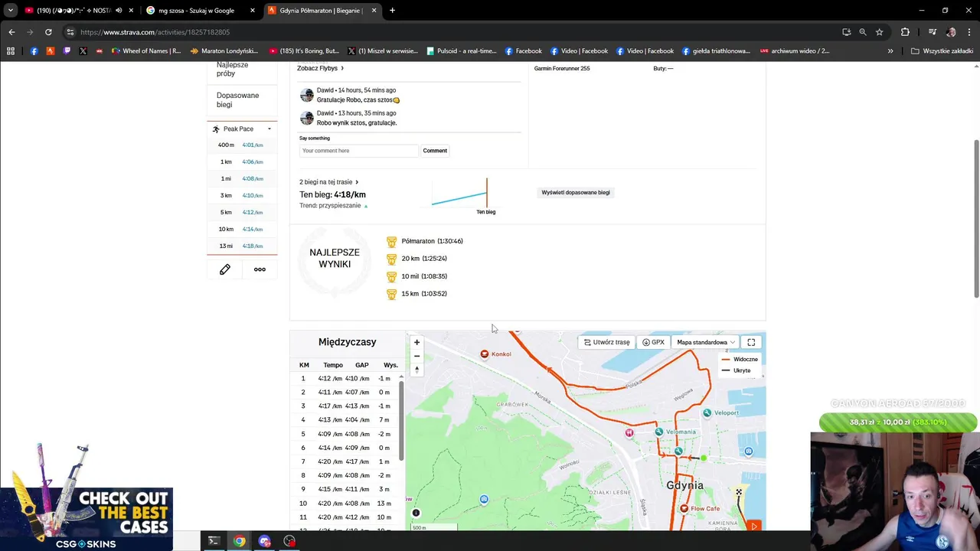Click the pencil edit activity icon
The height and width of the screenshot is (551, 980).
tap(225, 269)
